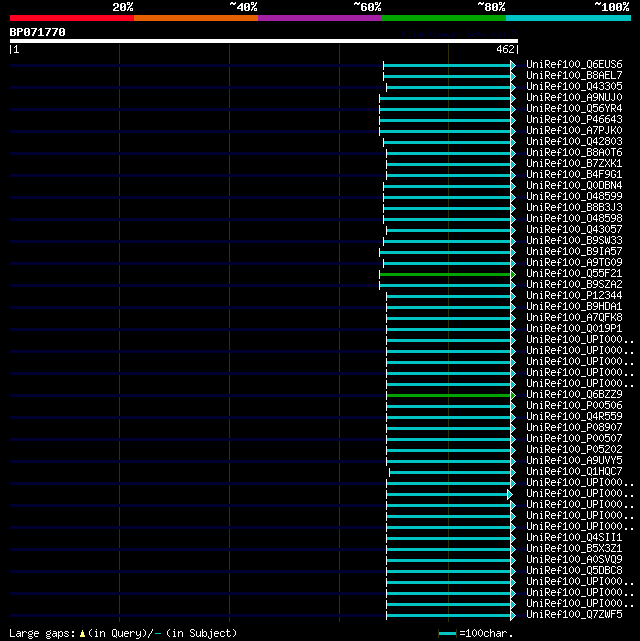Image resolution: width=640 pixels, height=641 pixels.
Task: Select hit UniRef100_Q56YR4
Action: (574, 109)
